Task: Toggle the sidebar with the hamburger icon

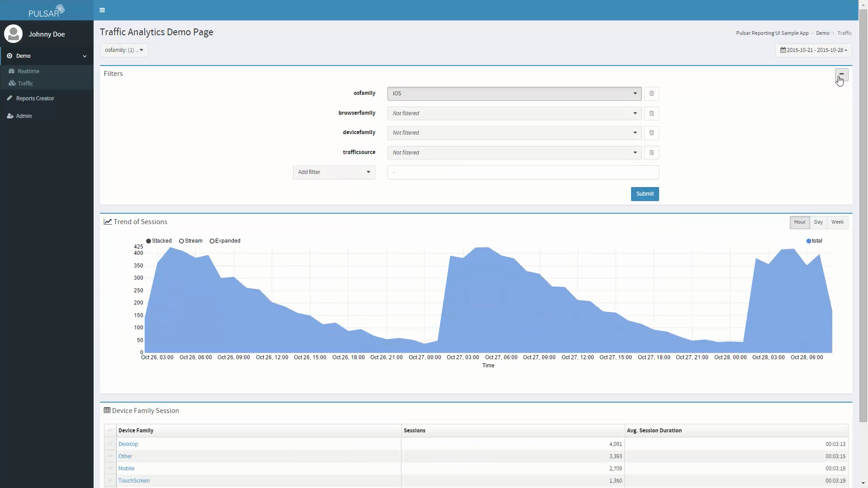Action: (x=102, y=10)
